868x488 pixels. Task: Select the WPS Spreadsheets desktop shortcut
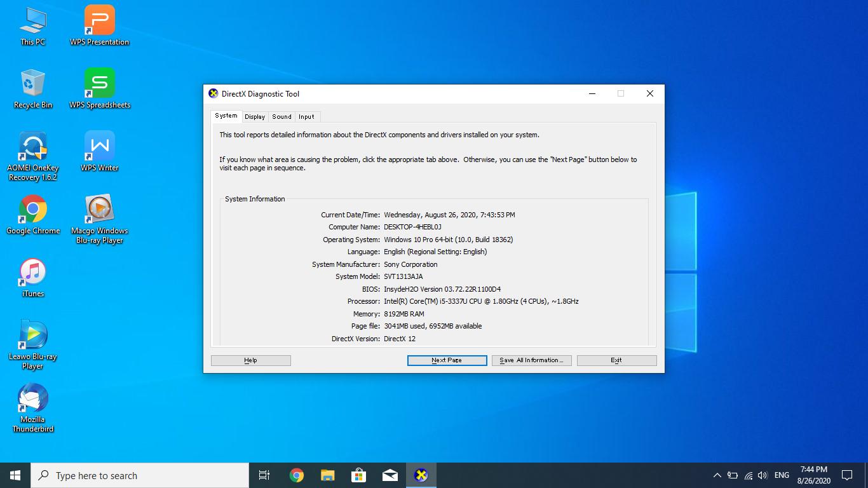pos(99,89)
